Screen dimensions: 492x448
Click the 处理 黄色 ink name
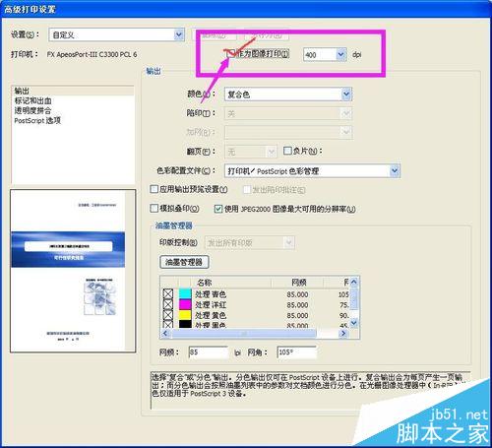point(211,315)
